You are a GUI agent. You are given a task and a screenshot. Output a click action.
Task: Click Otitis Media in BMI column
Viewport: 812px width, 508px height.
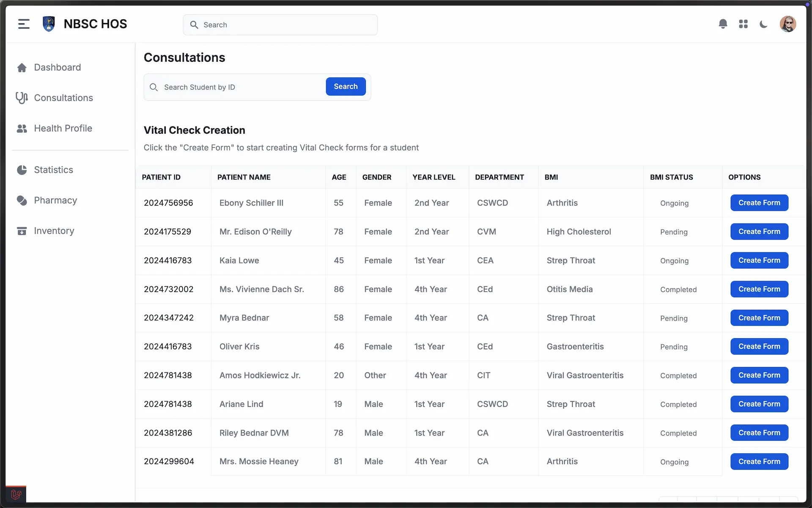(570, 290)
